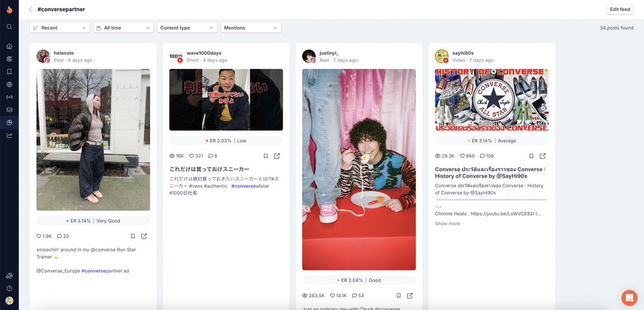Click ER 2.04% Good badge
This screenshot has width=644, height=310.
pyautogui.click(x=359, y=280)
